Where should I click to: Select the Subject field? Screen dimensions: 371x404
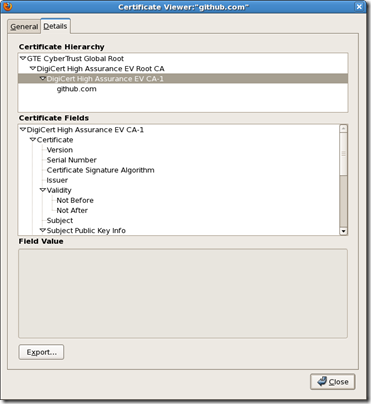pos(60,221)
